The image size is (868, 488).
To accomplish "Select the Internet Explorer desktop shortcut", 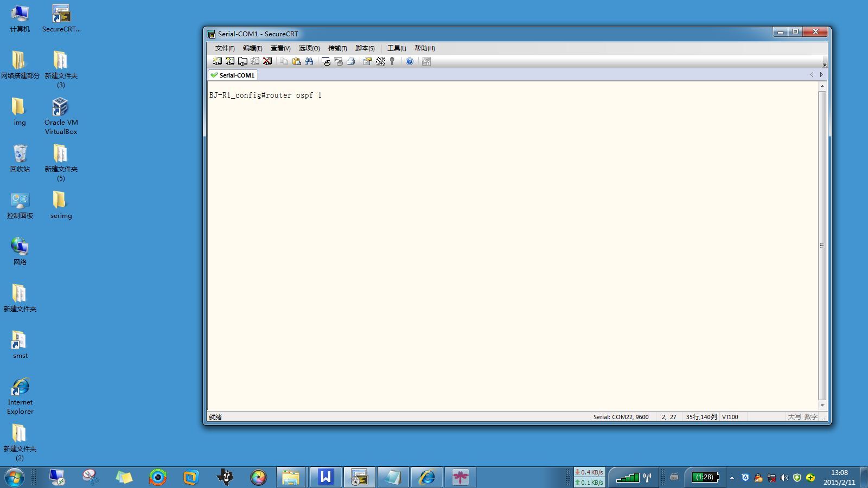I will pos(20,396).
